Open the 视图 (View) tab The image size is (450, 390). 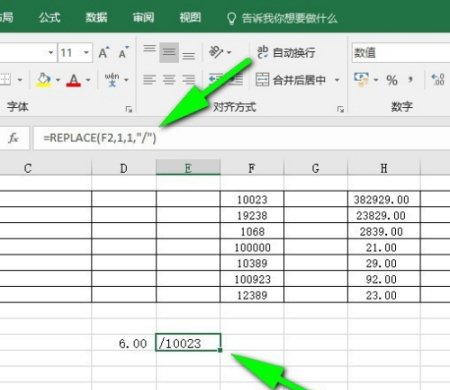[x=190, y=17]
